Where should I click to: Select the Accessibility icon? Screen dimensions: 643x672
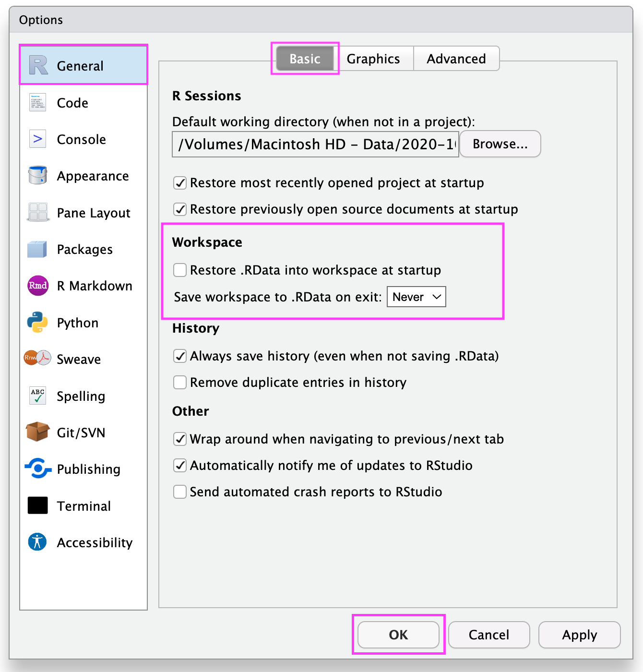point(37,542)
